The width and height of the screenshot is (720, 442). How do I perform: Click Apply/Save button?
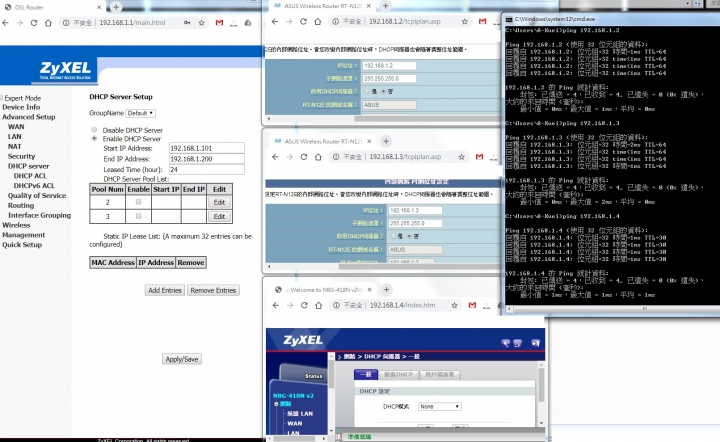(182, 359)
